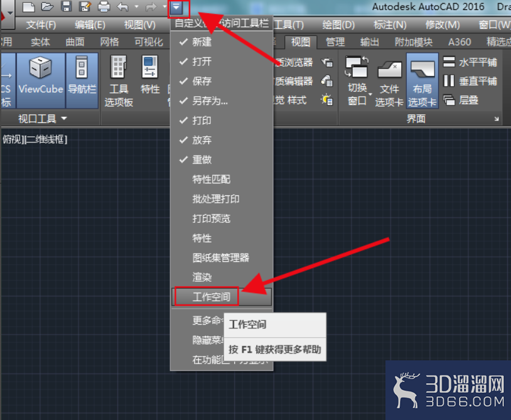This screenshot has height=420, width=511.
Task: Open the 修改(M) menu
Action: tap(443, 24)
